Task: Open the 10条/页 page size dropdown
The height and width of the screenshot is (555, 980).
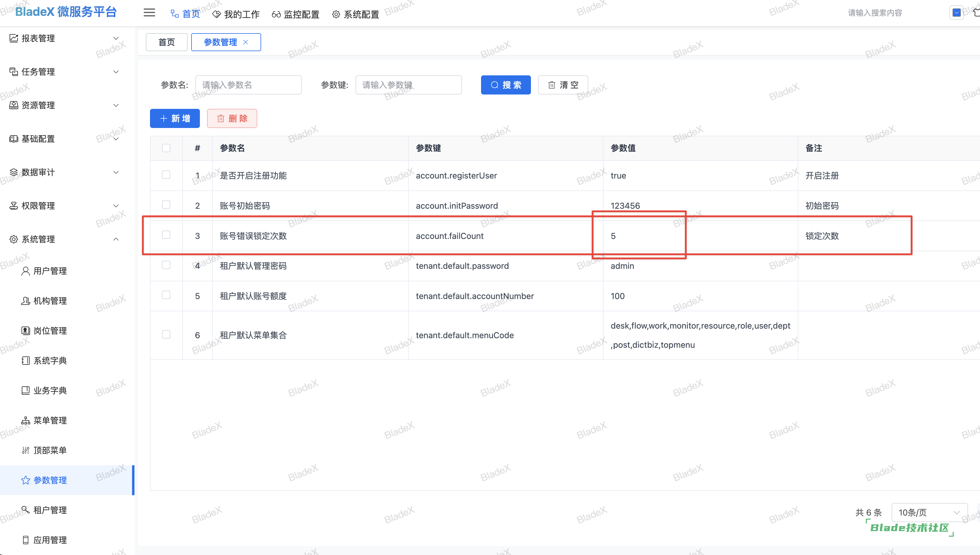Action: 929,512
